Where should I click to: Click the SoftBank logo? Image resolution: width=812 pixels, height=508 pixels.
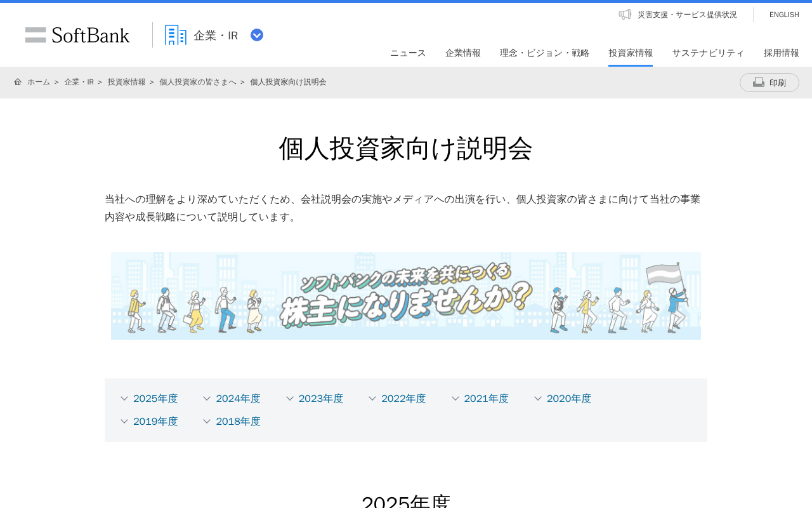tap(77, 35)
